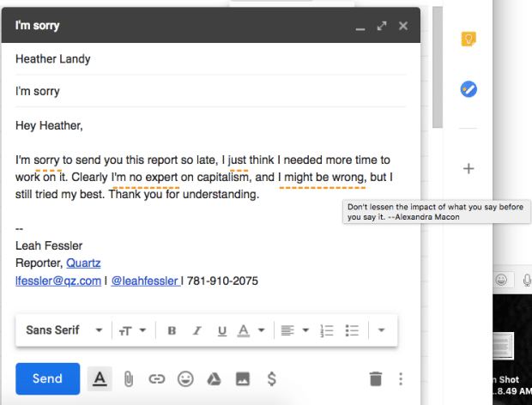The width and height of the screenshot is (532, 405).
Task: Click the insert link icon
Action: pyautogui.click(x=156, y=378)
